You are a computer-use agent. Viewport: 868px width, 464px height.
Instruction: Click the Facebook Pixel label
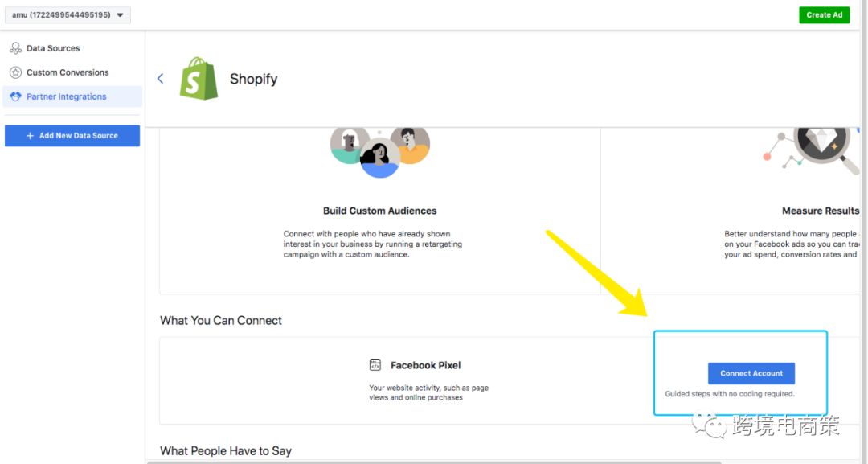click(x=426, y=365)
